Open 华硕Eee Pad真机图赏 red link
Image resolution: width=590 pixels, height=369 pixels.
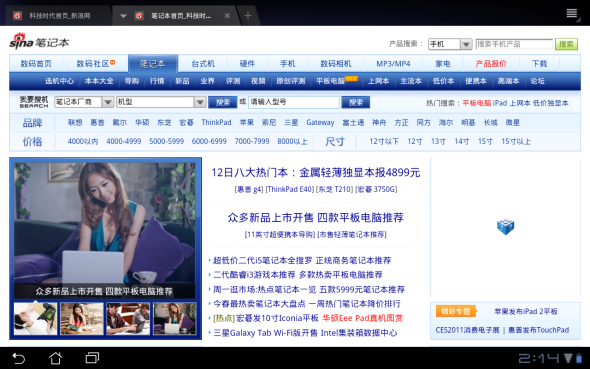point(362,318)
